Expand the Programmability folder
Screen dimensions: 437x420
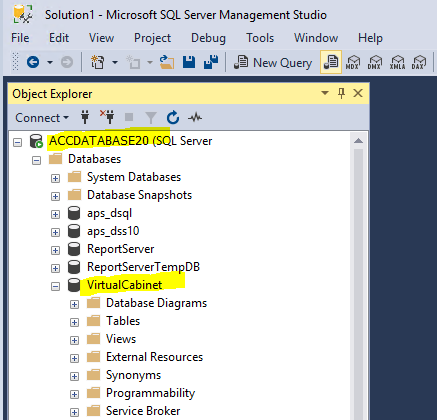(x=74, y=394)
